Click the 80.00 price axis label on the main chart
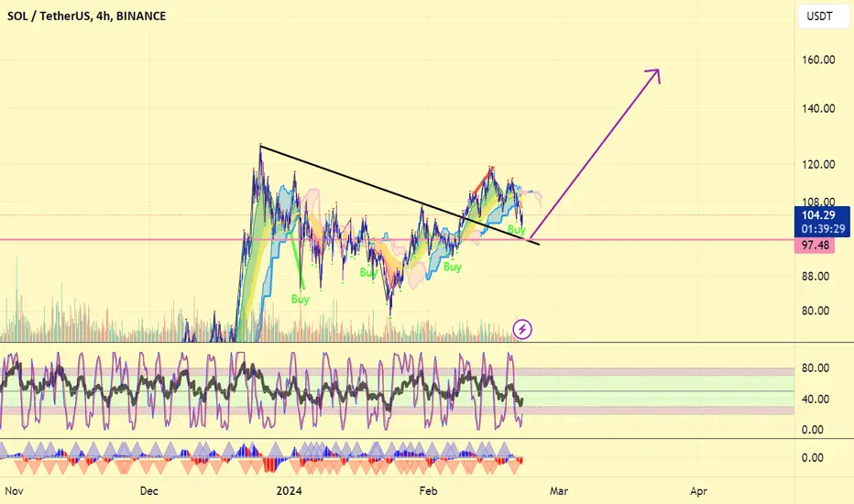 coord(816,311)
